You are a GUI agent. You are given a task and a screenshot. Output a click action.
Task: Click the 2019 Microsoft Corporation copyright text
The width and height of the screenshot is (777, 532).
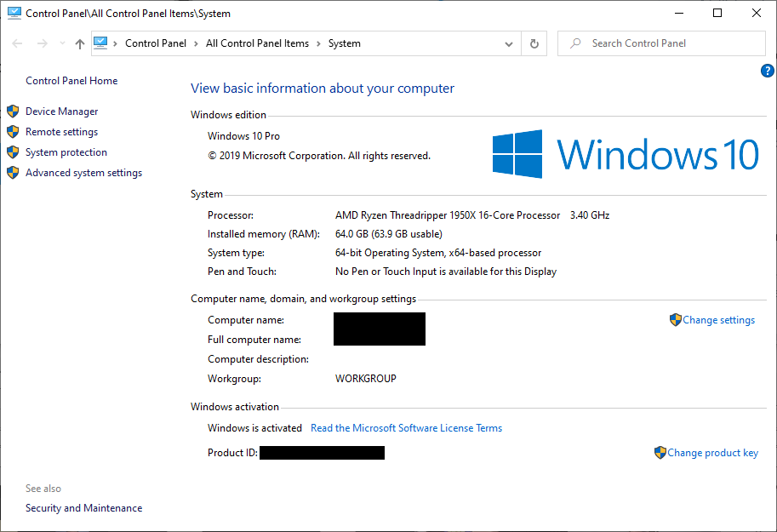tap(319, 156)
